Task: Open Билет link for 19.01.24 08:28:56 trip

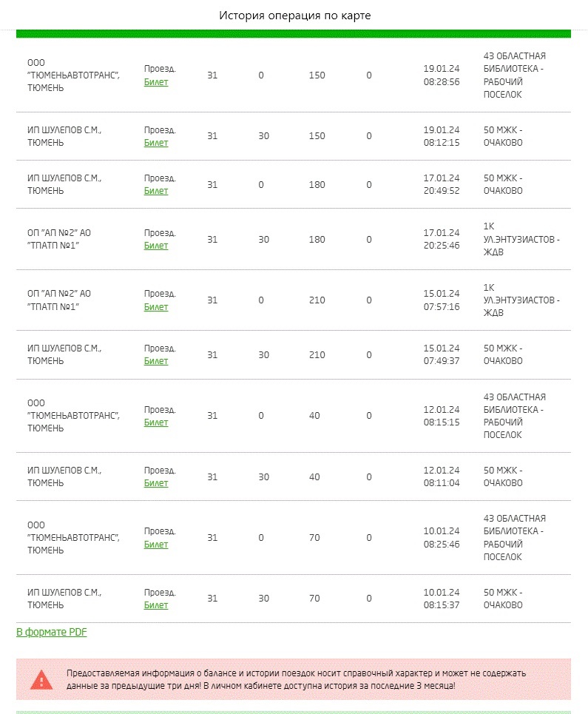Action: (x=156, y=82)
